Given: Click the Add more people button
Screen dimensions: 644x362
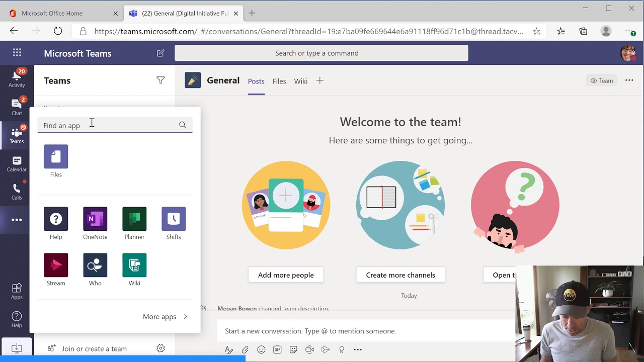Looking at the screenshot, I should point(286,275).
